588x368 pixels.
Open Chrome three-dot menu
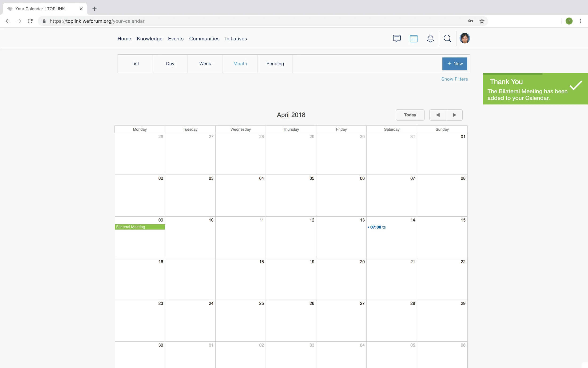point(580,21)
